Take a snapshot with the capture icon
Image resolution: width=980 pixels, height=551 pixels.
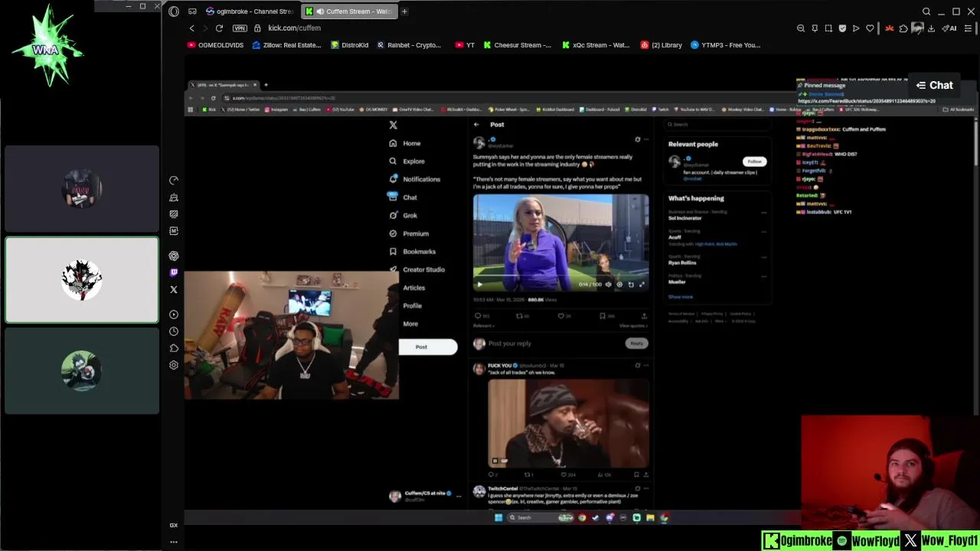828,28
